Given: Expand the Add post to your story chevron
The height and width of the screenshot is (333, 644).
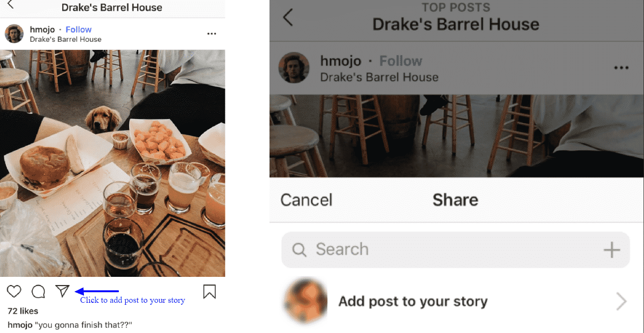Looking at the screenshot, I should pos(621,302).
